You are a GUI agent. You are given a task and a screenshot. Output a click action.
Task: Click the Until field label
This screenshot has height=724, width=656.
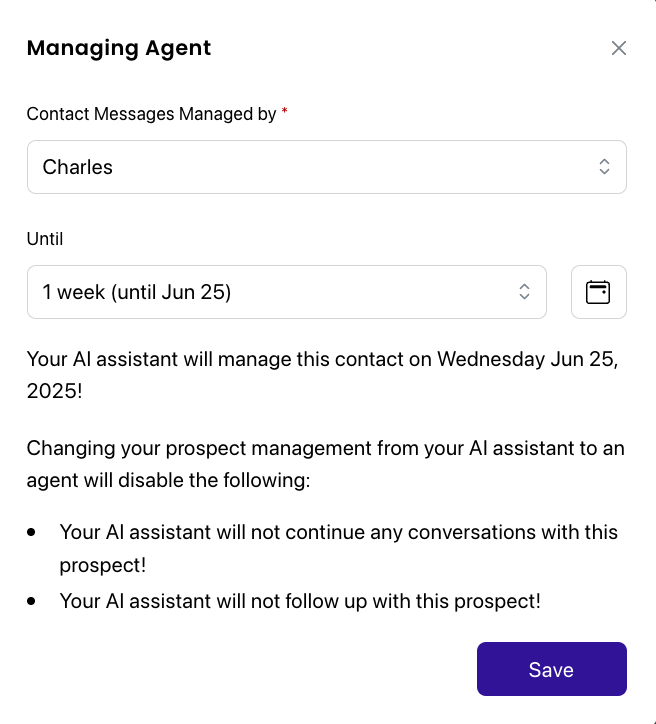pos(45,239)
